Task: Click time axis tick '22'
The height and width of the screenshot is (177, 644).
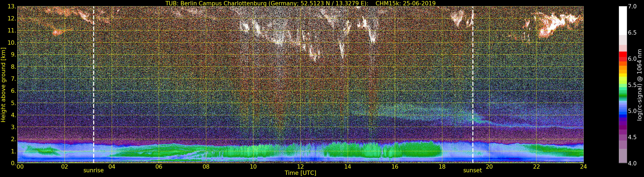Action: [536, 167]
